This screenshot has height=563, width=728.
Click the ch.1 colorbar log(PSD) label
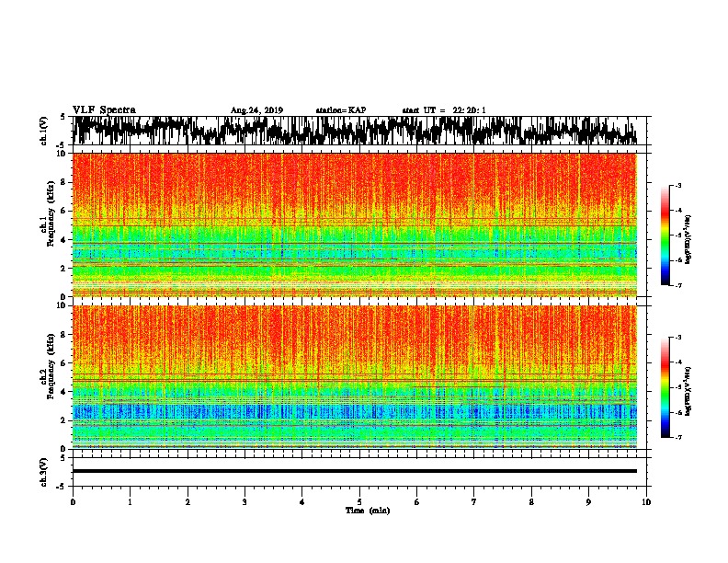pyautogui.click(x=688, y=240)
